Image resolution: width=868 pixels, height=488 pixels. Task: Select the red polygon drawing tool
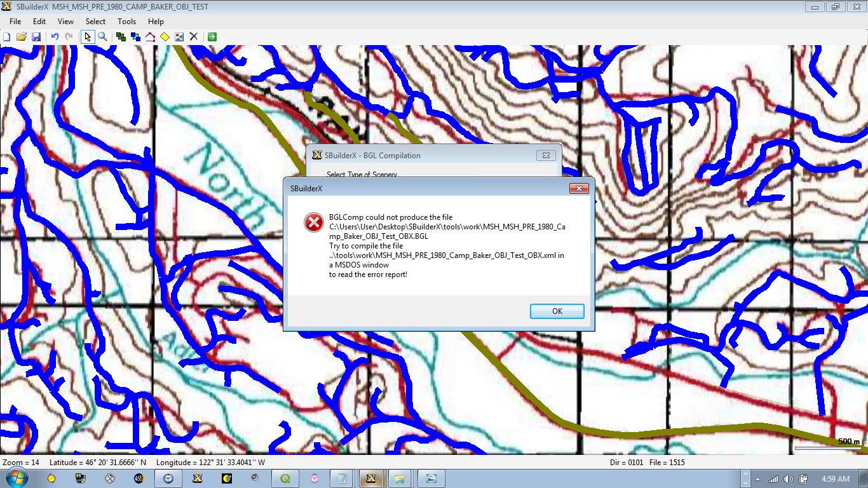coord(150,37)
